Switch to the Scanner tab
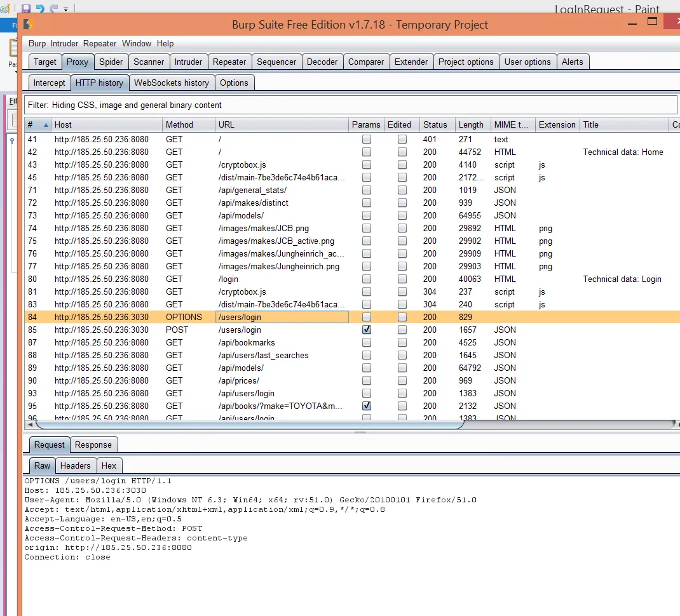Viewport: 680px width, 616px height. 149,62
